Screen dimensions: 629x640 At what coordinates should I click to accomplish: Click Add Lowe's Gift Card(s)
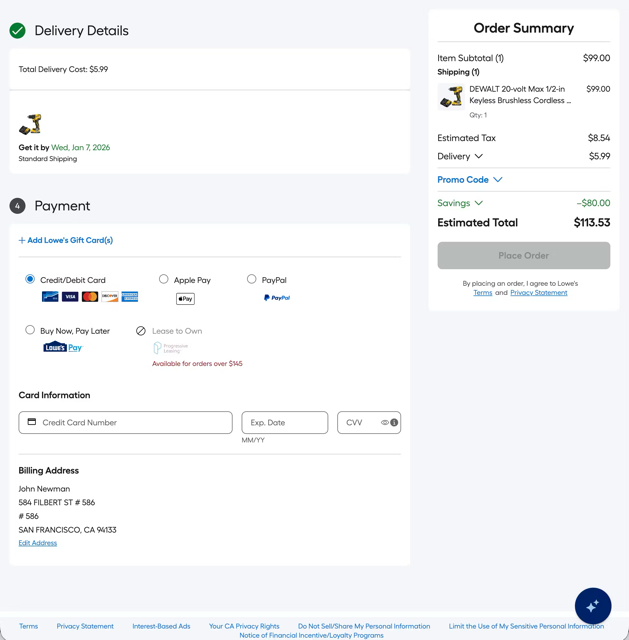point(66,240)
